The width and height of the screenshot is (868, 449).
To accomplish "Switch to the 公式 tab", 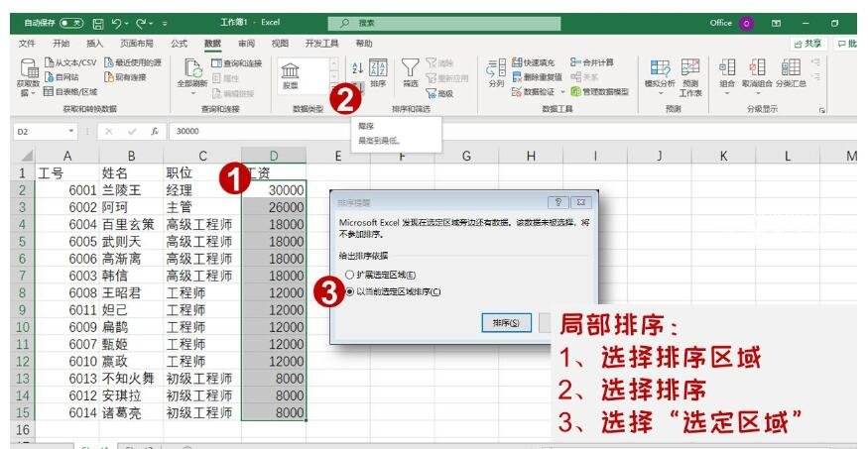I will 179,44.
